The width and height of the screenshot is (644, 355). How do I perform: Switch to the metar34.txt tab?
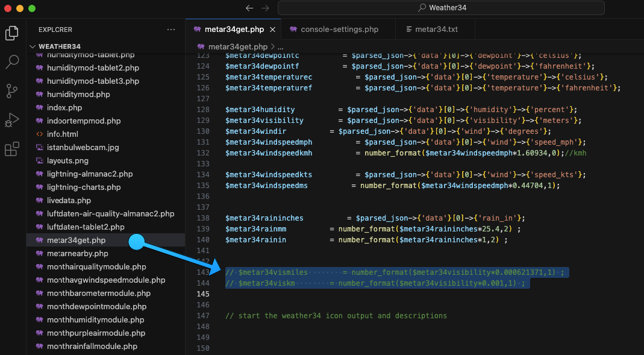pyautogui.click(x=436, y=29)
